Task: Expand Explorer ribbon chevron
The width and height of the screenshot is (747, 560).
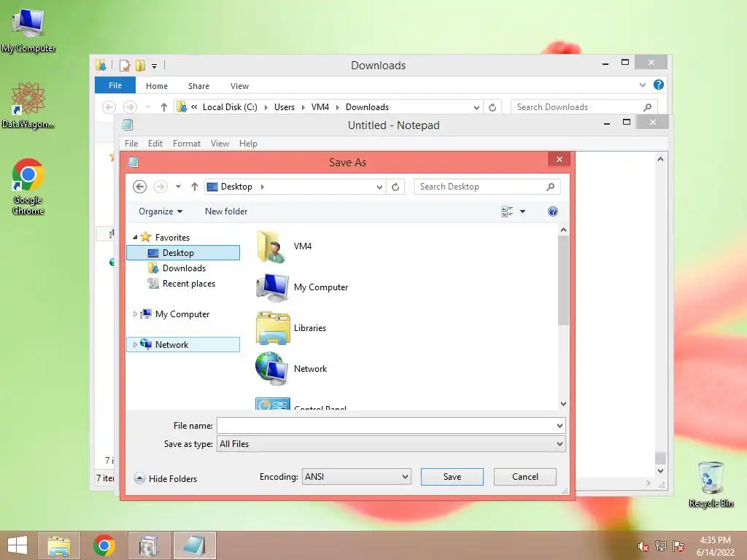Action: [642, 85]
